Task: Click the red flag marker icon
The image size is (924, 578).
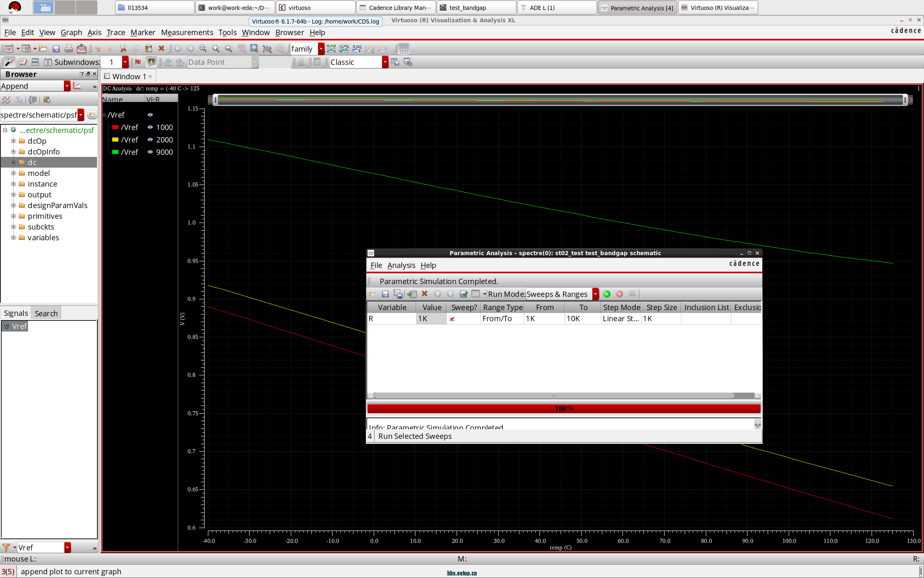Action: (138, 62)
